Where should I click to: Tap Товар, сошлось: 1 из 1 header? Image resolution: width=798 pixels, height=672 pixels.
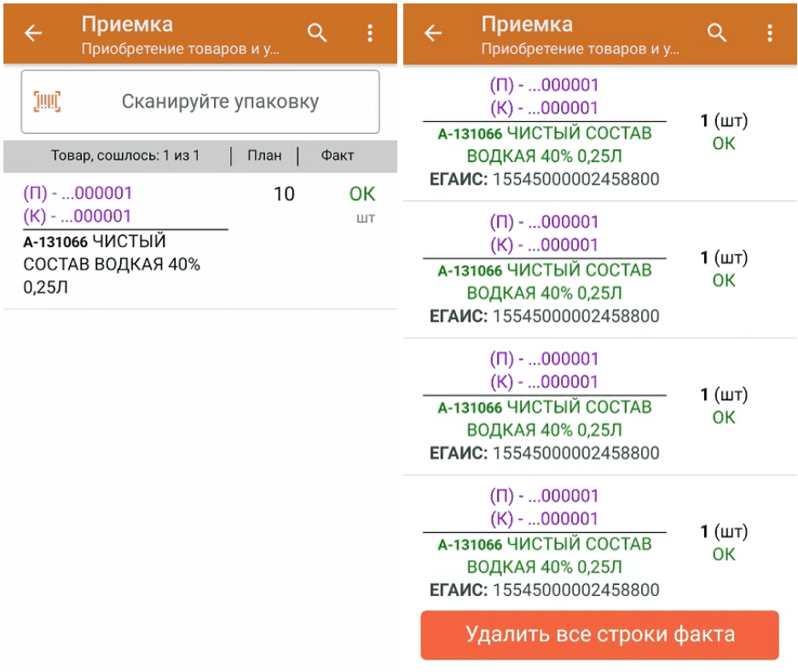[124, 156]
